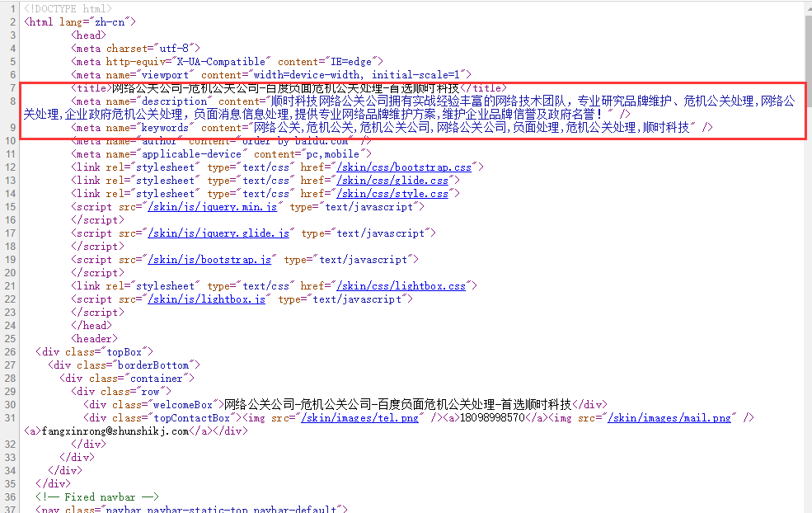
Task: Open the /skin/js/lightbox.js script link
Action: click(x=207, y=299)
